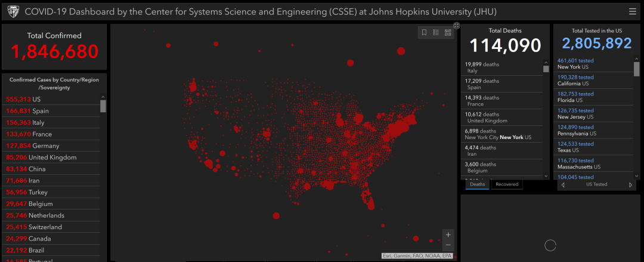The height and width of the screenshot is (262, 644).
Task: Click the Total Confirmed 1,846,680 figure
Action: [55, 51]
